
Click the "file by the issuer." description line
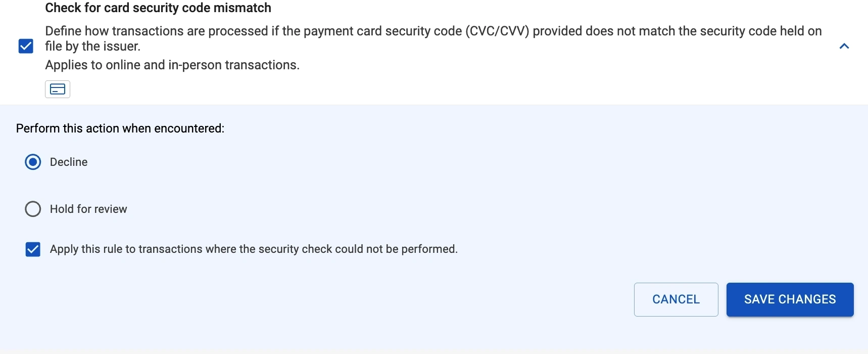pos(92,47)
